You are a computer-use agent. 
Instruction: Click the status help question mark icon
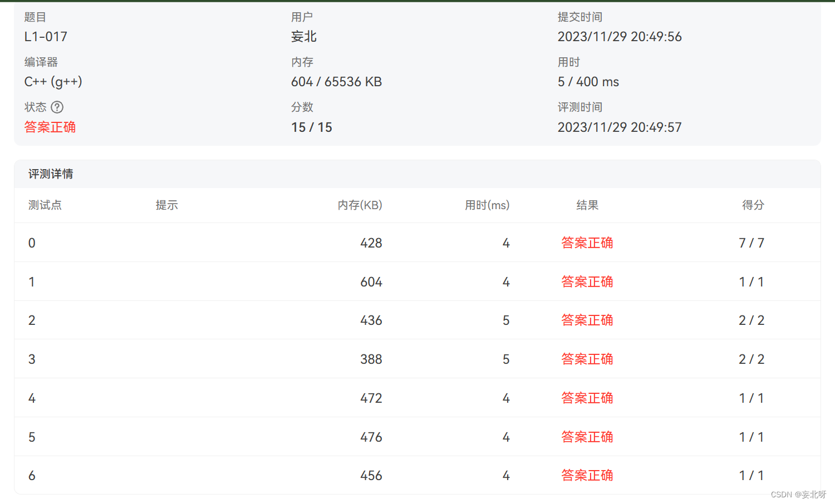point(57,107)
